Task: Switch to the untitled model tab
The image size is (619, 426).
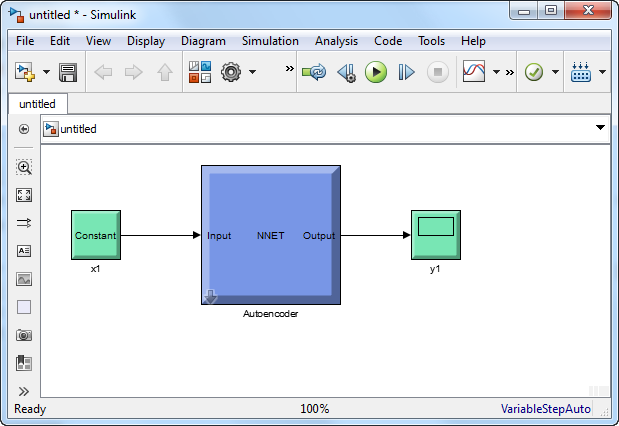Action: (37, 103)
